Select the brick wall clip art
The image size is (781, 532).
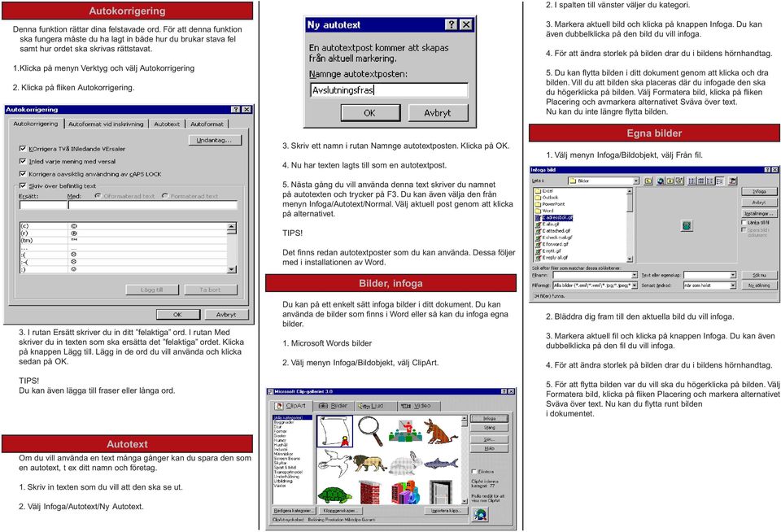(369, 493)
